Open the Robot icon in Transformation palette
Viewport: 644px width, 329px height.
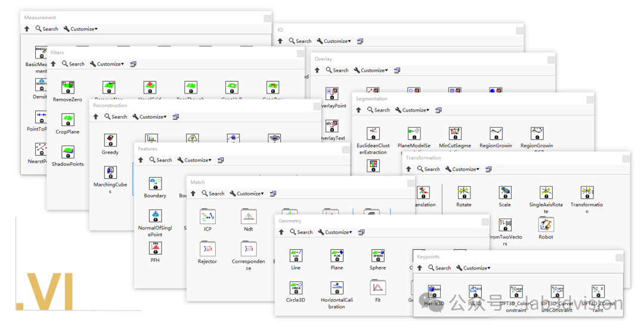546,225
